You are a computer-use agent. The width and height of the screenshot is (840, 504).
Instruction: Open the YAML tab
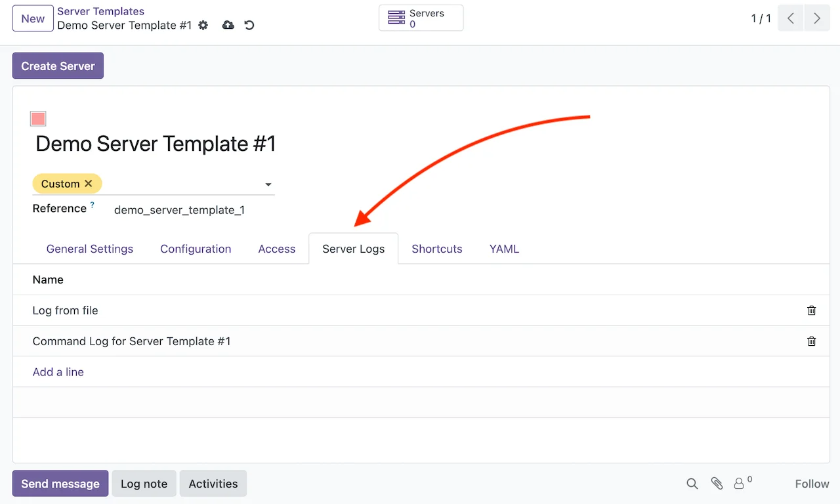pos(504,249)
